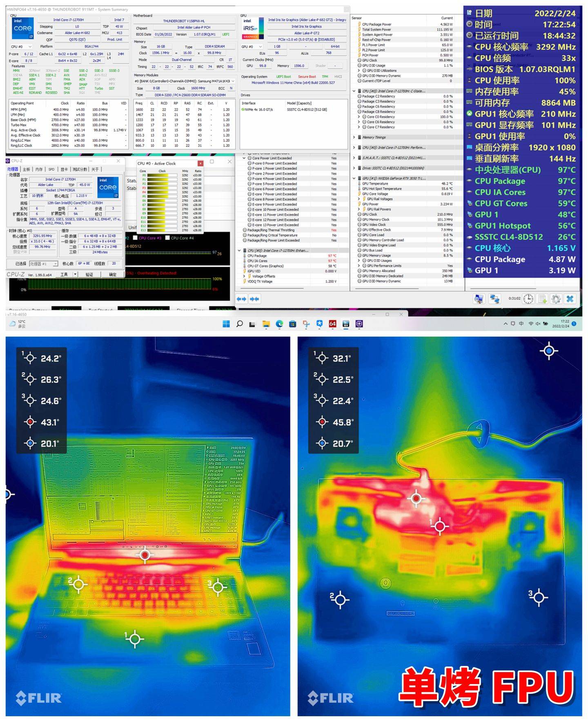The image size is (588, 722).
Task: Open Windows Start menu
Action: click(226, 324)
